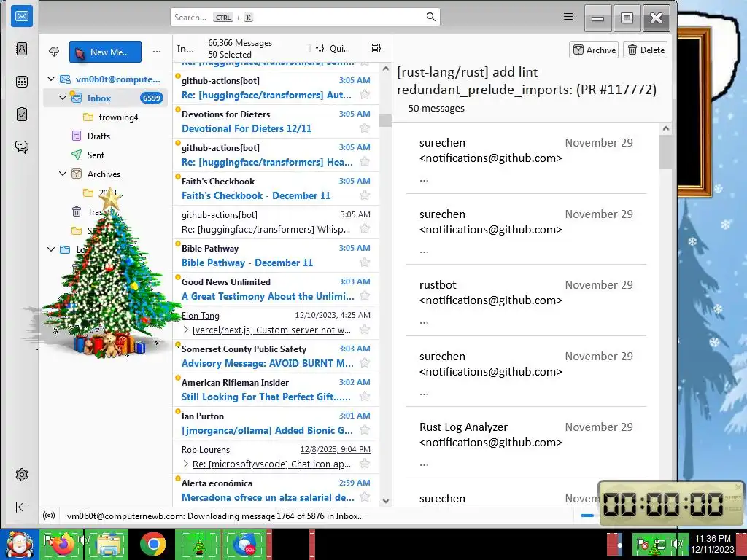This screenshot has width=747, height=560.
Task: Collapse the vm0b0t account tree
Action: coord(51,79)
